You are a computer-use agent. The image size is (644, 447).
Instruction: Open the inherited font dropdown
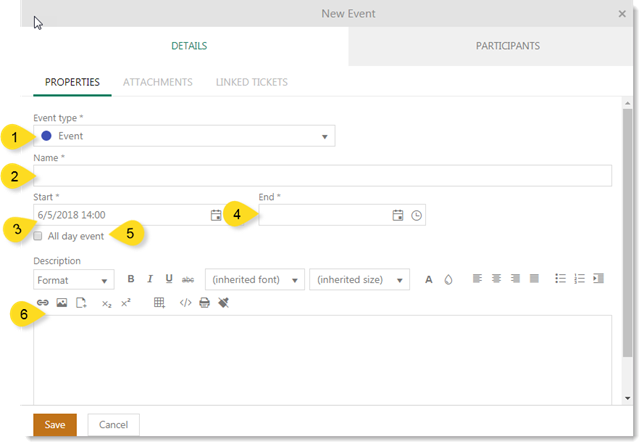pyautogui.click(x=255, y=280)
